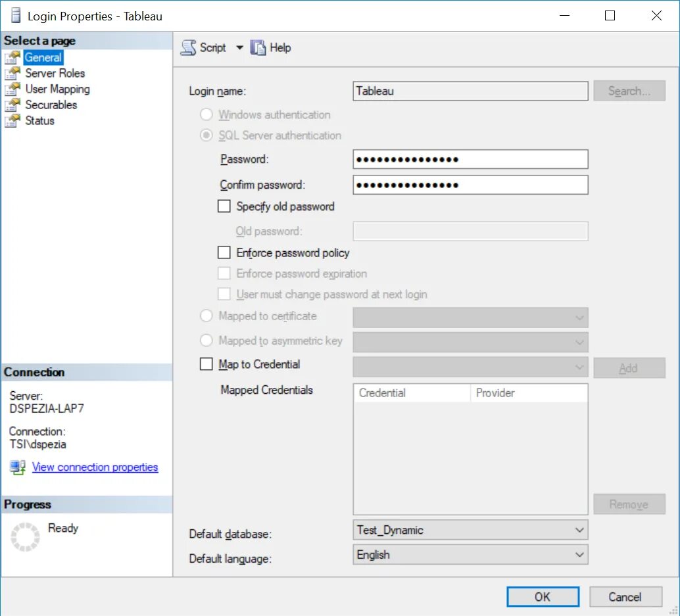This screenshot has height=616, width=680.
Task: Enable the Map to Credential checkbox
Action: (206, 364)
